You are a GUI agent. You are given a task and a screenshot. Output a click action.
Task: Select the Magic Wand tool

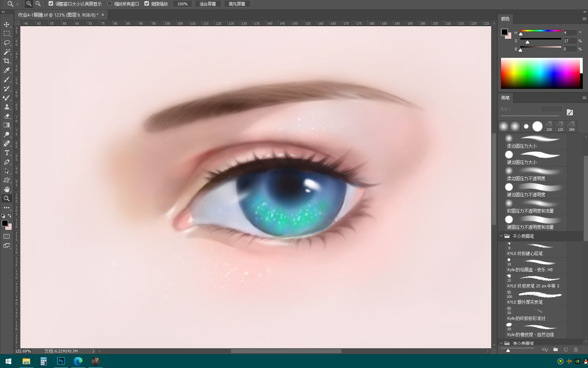(7, 52)
